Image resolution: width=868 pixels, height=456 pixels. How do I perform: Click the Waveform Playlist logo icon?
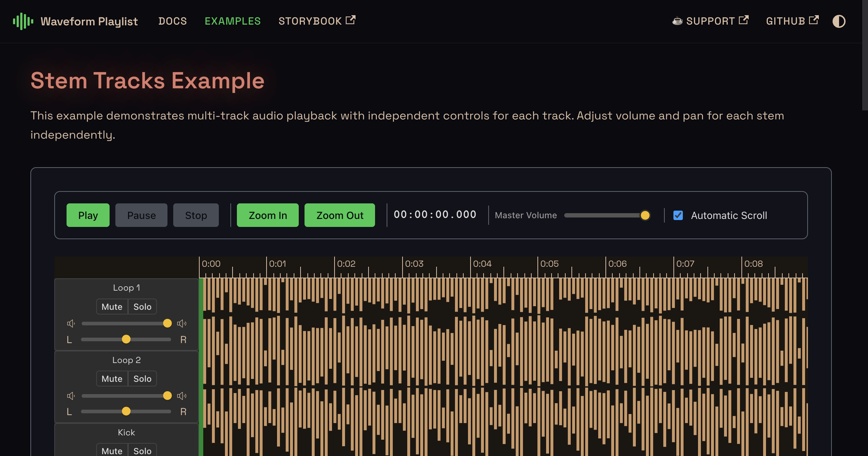pyautogui.click(x=23, y=21)
